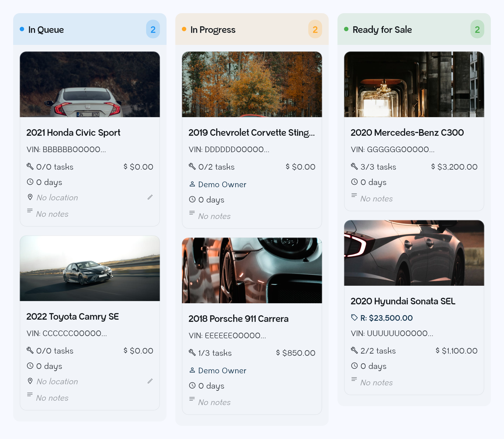Screen dimensions: 504x439
Task: Click No location on Honda Civic card
Action: pyautogui.click(x=57, y=197)
